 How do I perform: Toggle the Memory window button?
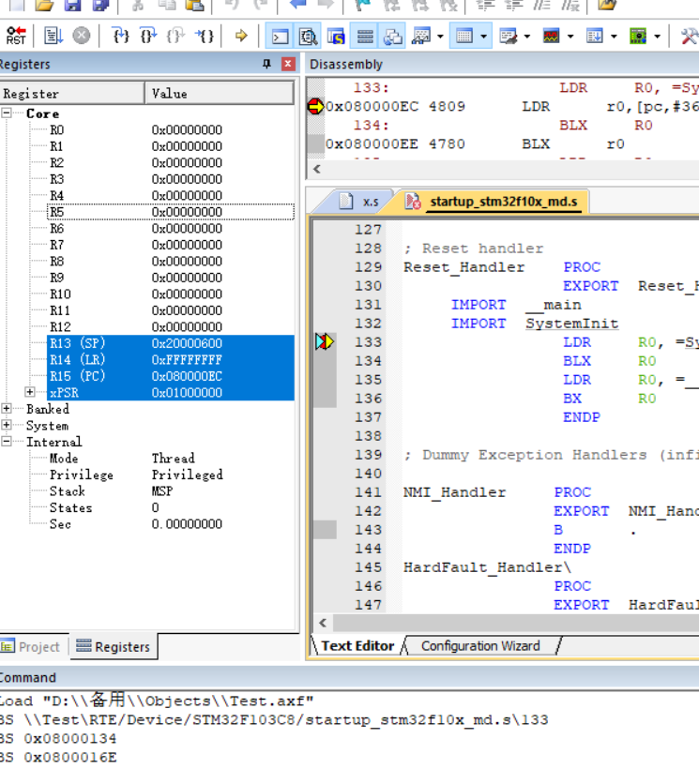(x=464, y=36)
